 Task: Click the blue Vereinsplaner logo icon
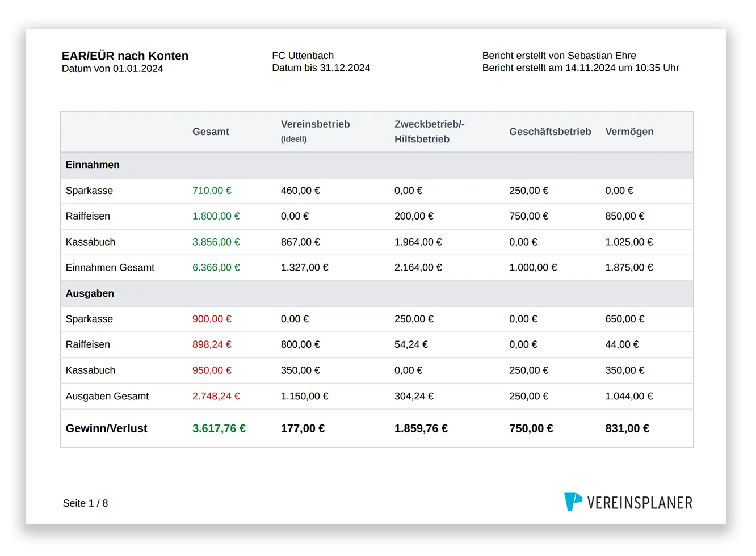coord(573,502)
